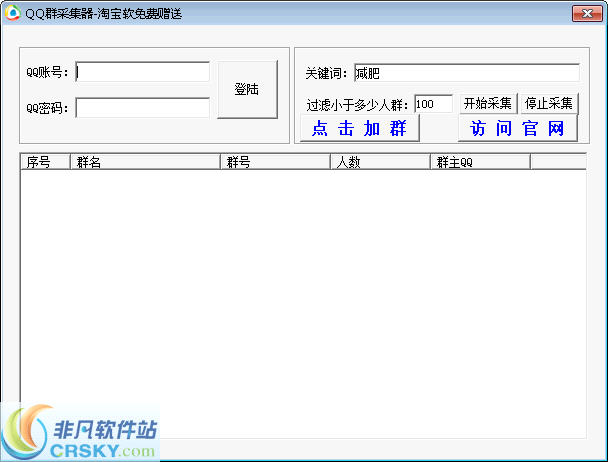Click the 点击加群 button
Image resolution: width=608 pixels, height=462 pixels.
click(x=359, y=128)
